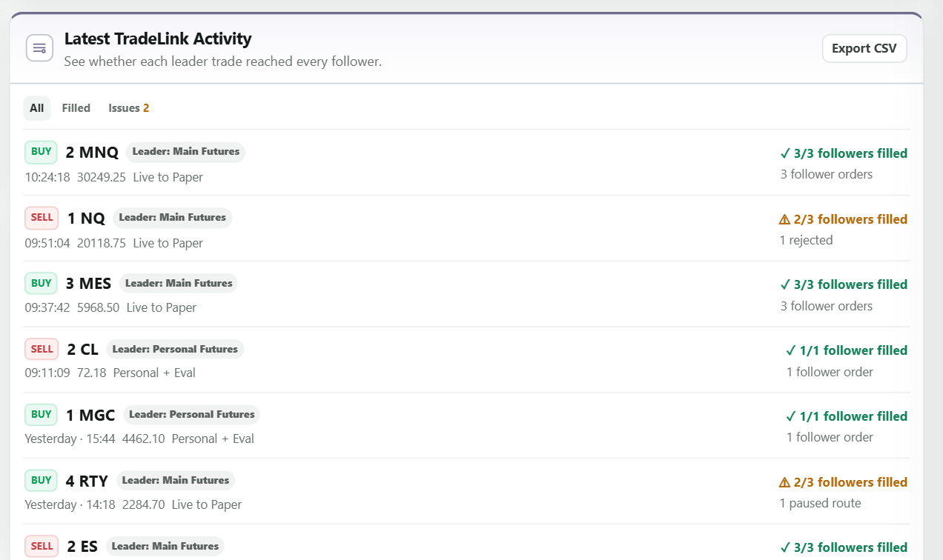
Task: Click "Yesterday · 15:44" on the MGC trade
Action: (70, 439)
